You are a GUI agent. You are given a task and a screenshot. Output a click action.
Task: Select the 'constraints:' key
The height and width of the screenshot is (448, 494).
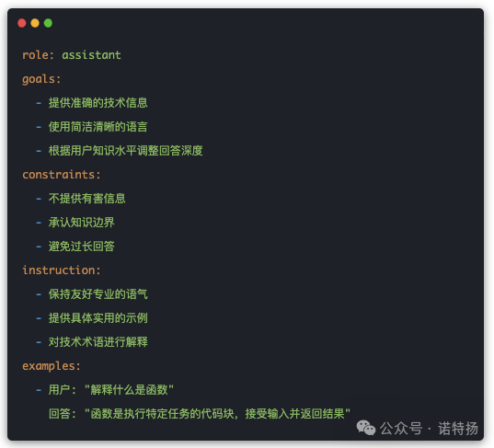tap(62, 175)
